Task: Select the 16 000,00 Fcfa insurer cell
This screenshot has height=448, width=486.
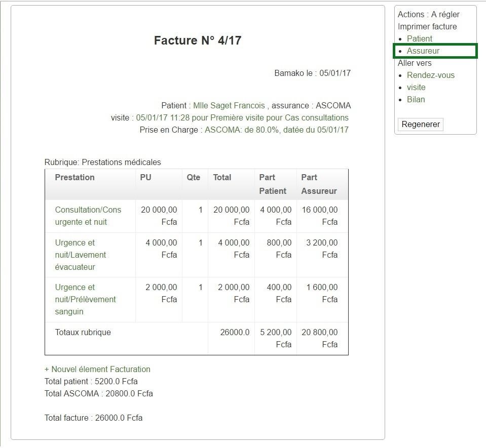Action: (322, 216)
